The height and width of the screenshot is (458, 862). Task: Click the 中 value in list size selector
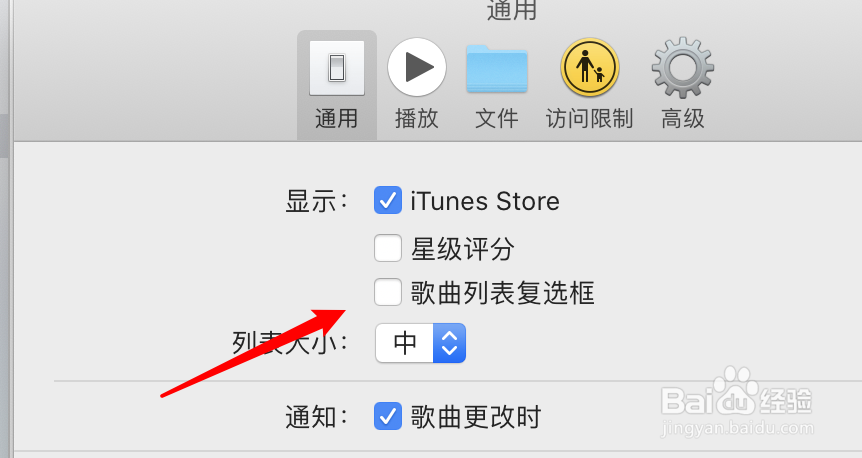click(x=405, y=343)
